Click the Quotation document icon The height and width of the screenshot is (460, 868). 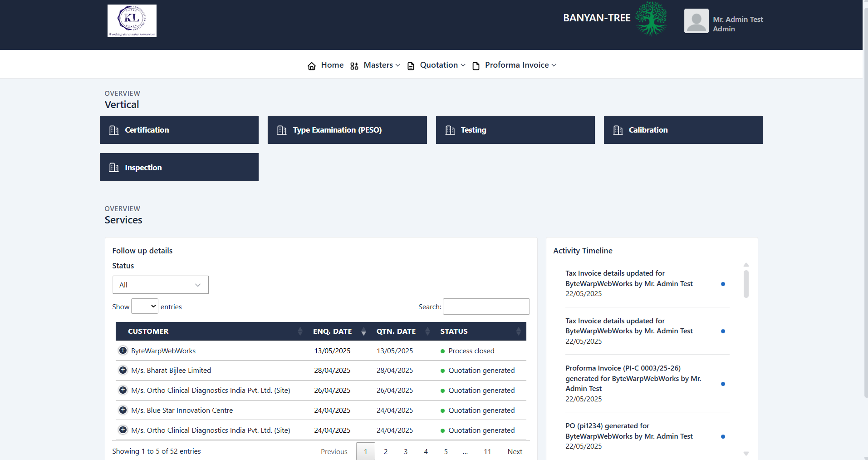point(411,66)
